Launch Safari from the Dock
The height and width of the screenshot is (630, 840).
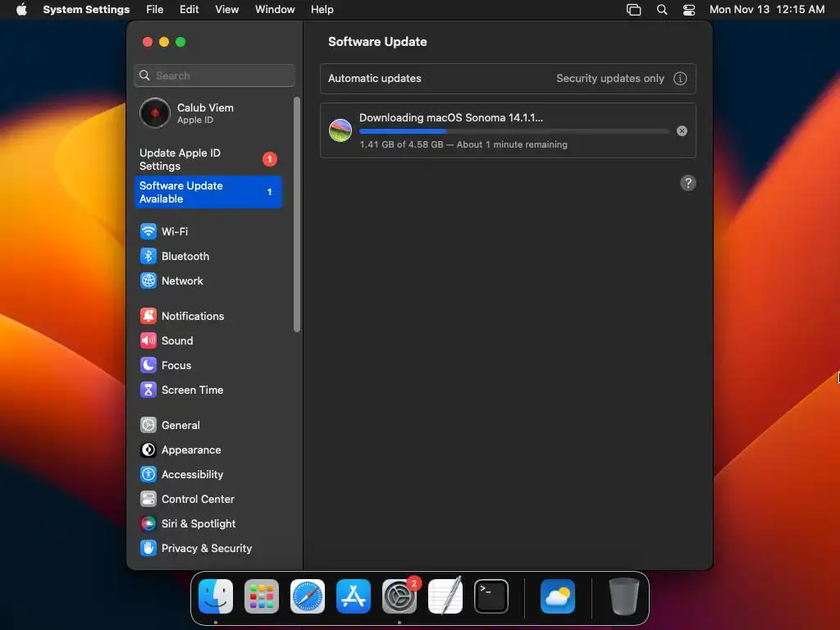(x=308, y=596)
